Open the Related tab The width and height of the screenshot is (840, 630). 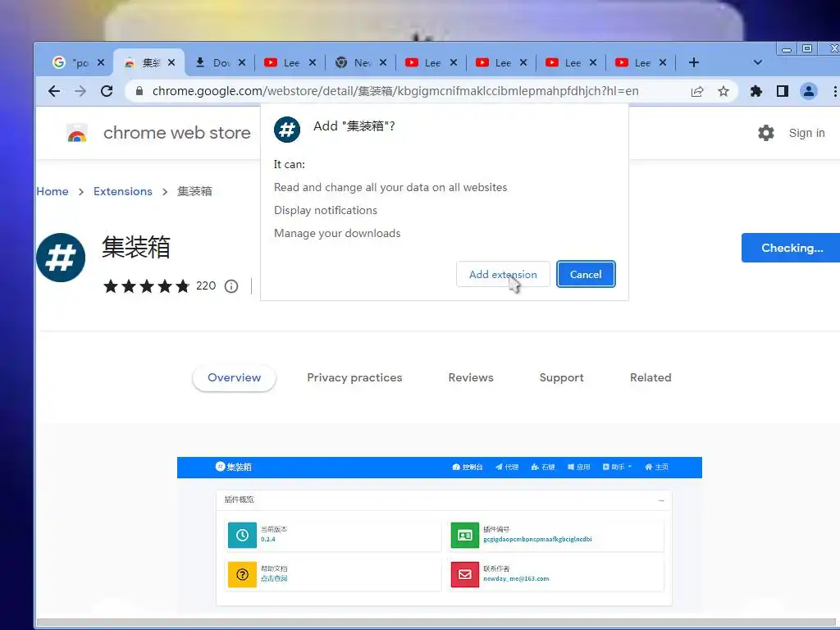pyautogui.click(x=651, y=377)
